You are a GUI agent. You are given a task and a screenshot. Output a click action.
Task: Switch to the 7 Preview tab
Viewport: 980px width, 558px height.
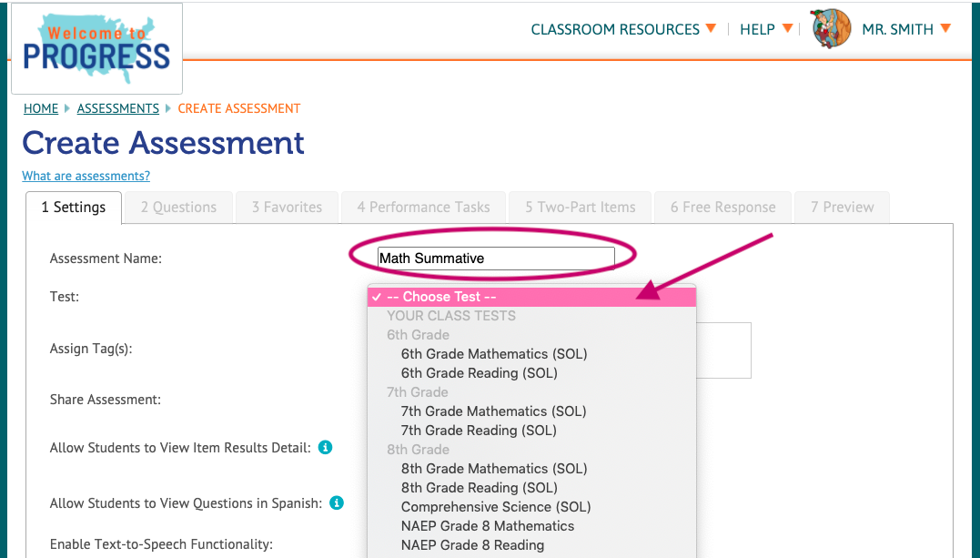pos(842,208)
